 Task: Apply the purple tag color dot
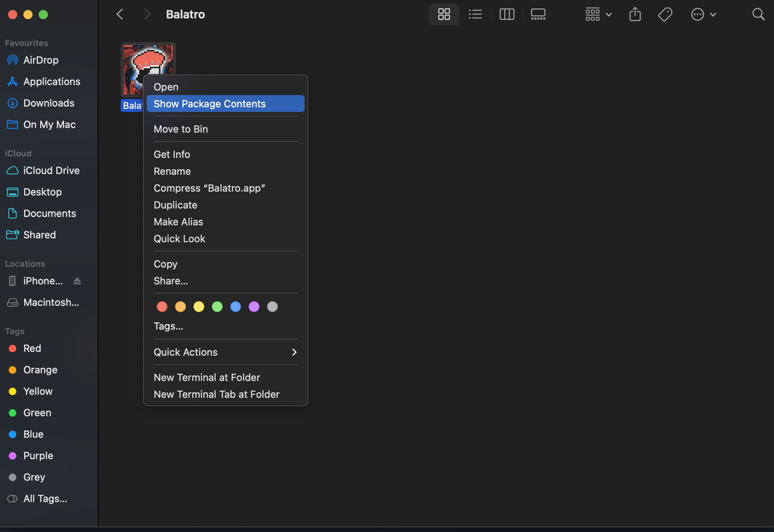254,307
